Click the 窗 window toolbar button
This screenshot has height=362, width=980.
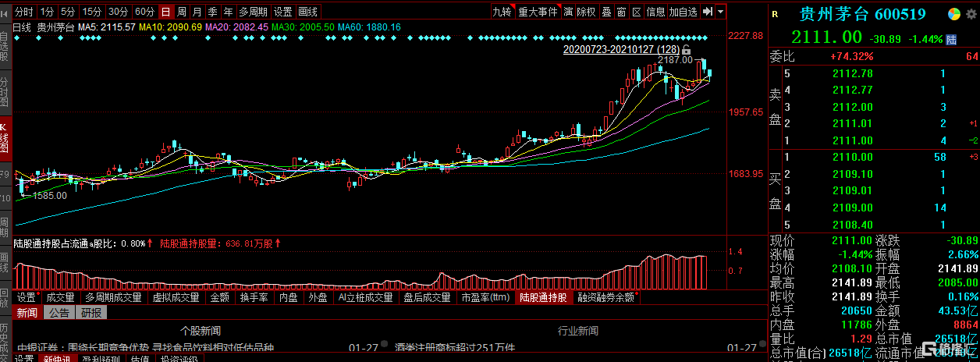point(621,12)
